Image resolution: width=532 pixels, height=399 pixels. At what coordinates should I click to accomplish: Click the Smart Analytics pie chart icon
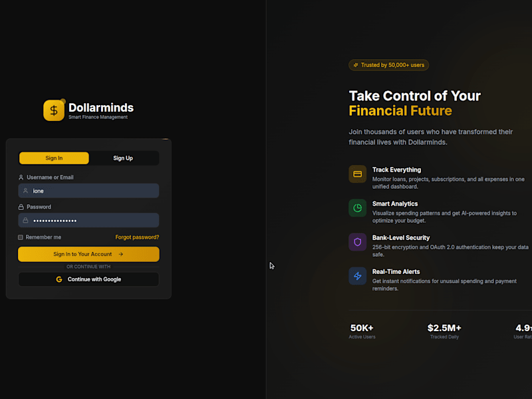point(357,208)
